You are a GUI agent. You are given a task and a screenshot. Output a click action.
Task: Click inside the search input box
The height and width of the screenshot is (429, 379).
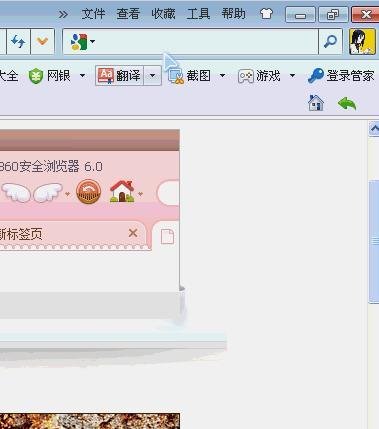pyautogui.click(x=207, y=42)
